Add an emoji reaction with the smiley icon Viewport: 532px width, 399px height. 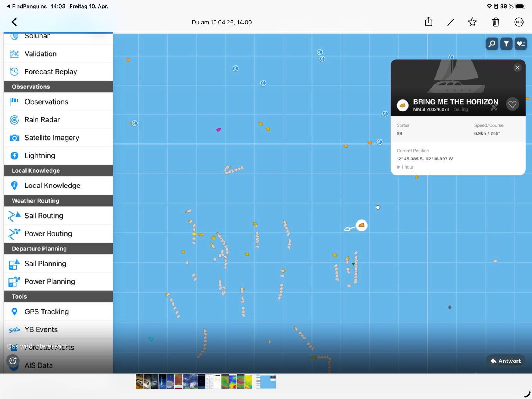(13, 361)
